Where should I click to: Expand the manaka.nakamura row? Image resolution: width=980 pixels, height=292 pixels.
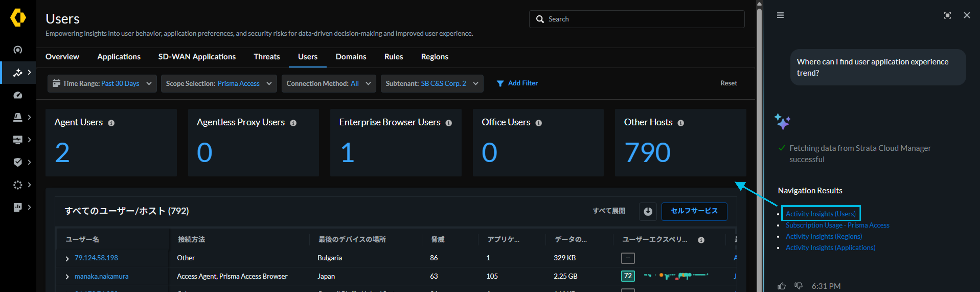(x=67, y=277)
